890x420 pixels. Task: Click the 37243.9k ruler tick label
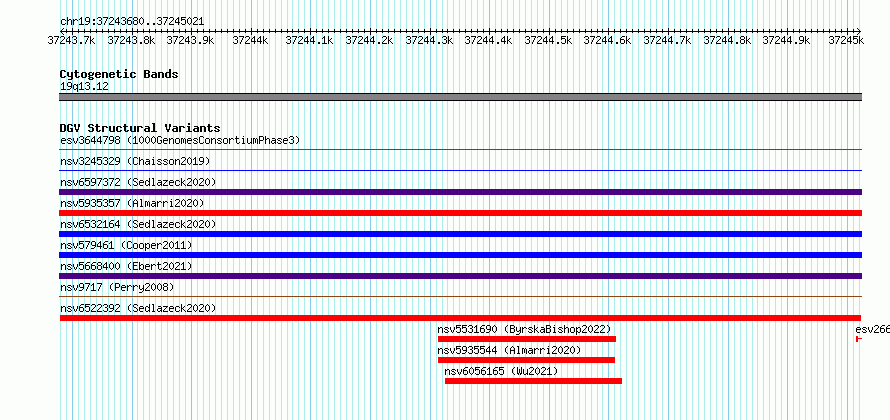pos(190,40)
